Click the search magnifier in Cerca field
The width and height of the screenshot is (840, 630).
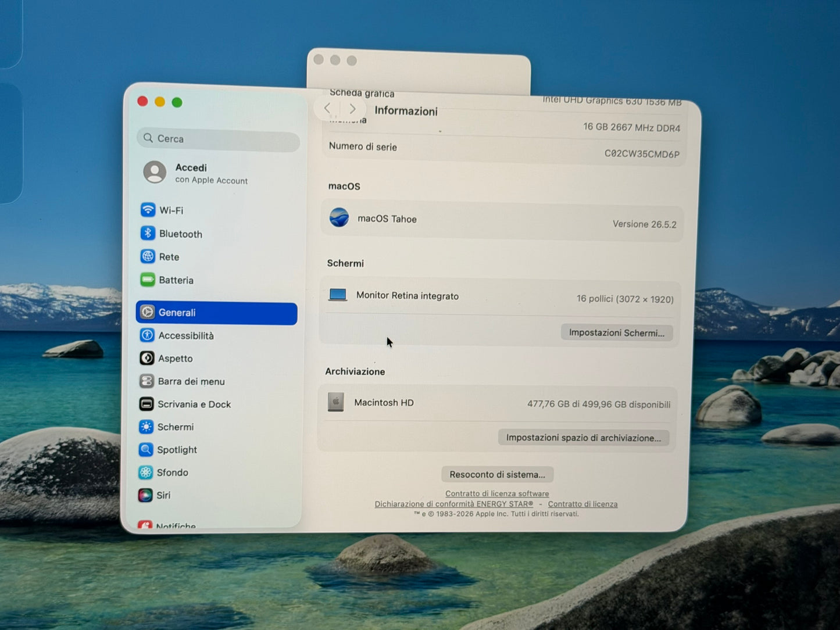[x=148, y=138]
